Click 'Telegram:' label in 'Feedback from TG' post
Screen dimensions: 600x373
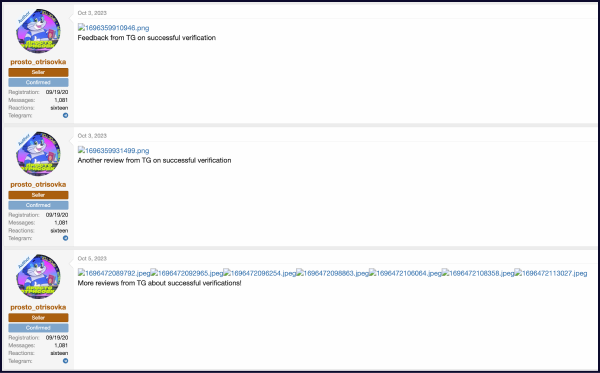pyautogui.click(x=20, y=116)
